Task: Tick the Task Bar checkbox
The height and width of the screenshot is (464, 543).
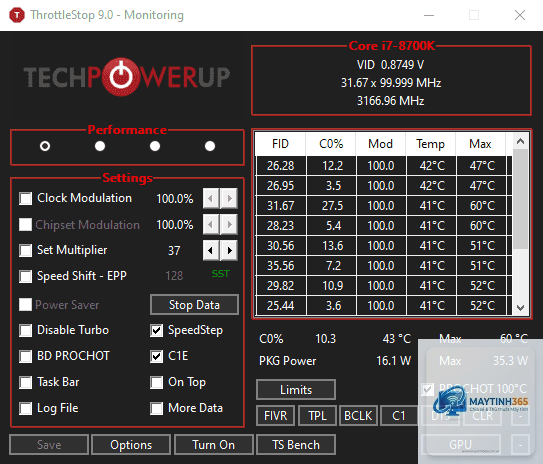Action: [x=26, y=383]
